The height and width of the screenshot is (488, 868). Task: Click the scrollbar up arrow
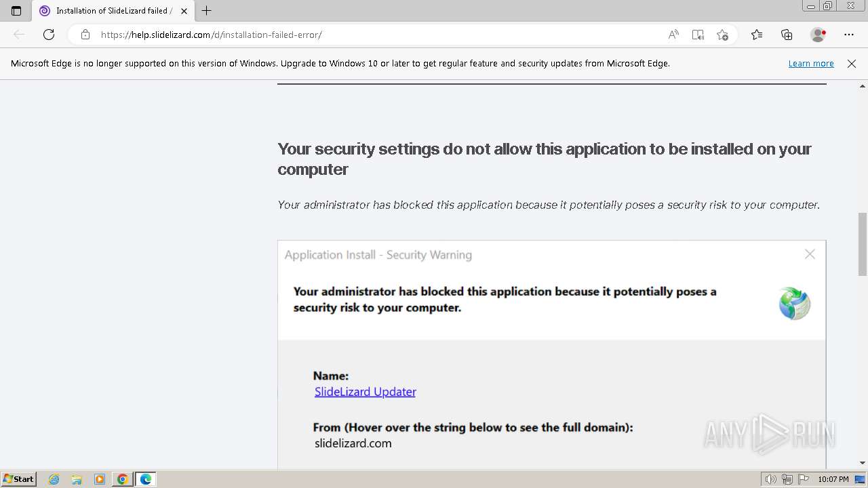pyautogui.click(x=863, y=86)
